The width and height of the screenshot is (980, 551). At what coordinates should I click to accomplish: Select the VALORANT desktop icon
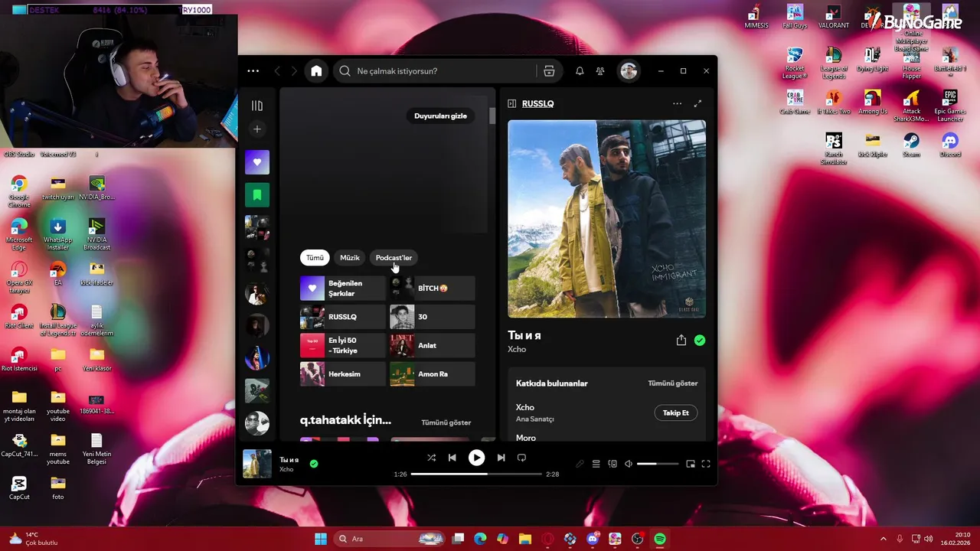834,16
